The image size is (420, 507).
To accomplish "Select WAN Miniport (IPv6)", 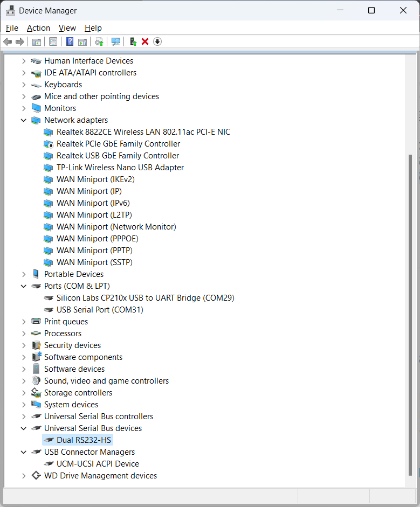I will [93, 203].
